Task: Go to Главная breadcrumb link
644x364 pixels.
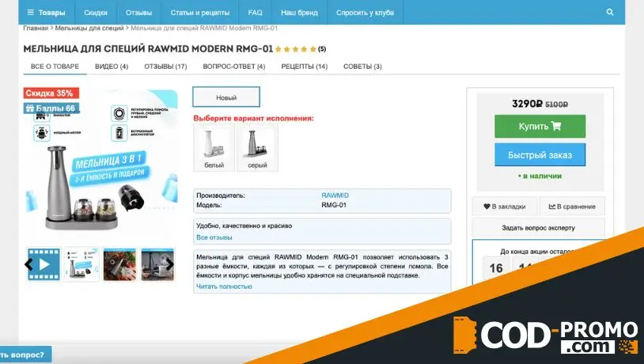Action: (x=36, y=28)
